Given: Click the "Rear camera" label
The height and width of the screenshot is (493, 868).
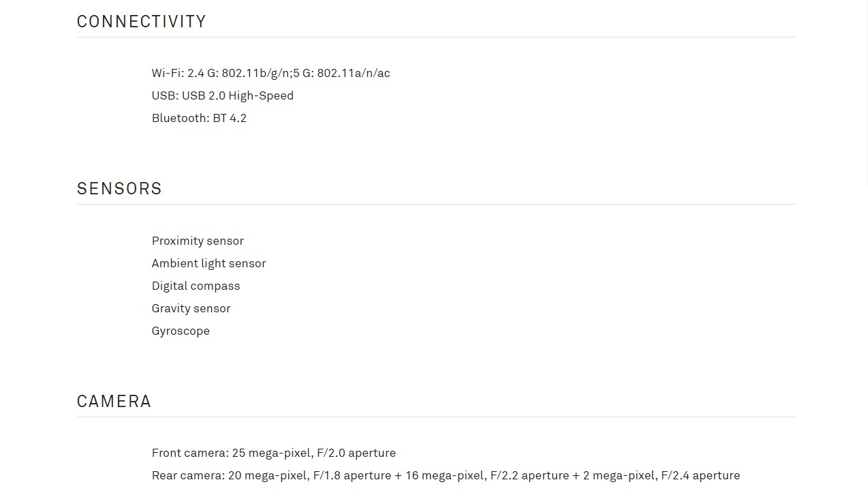Looking at the screenshot, I should [187, 475].
